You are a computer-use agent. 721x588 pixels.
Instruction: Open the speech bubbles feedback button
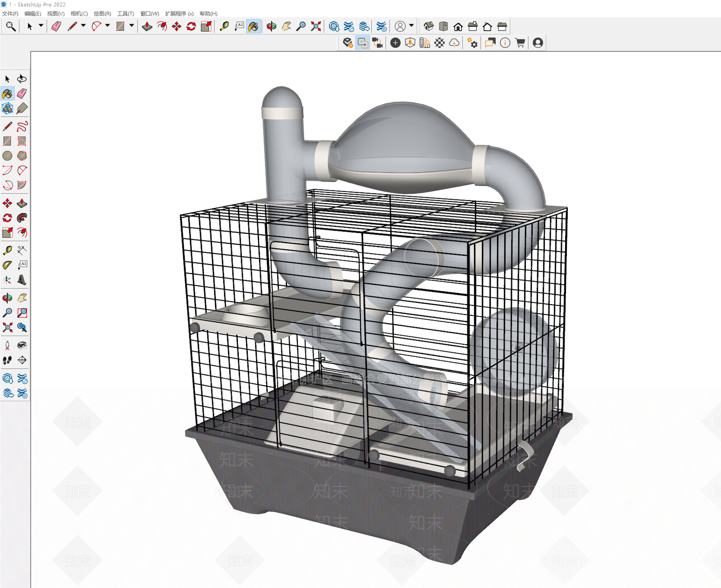490,43
